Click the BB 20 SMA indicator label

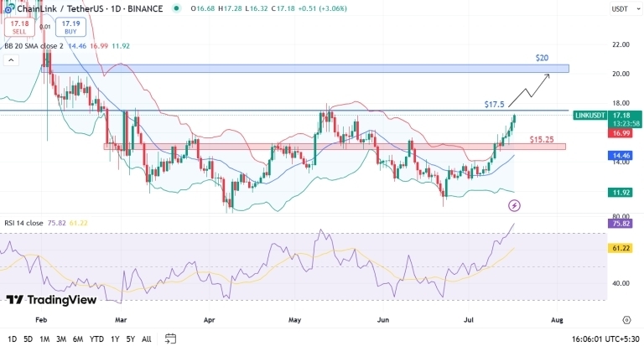tap(34, 46)
